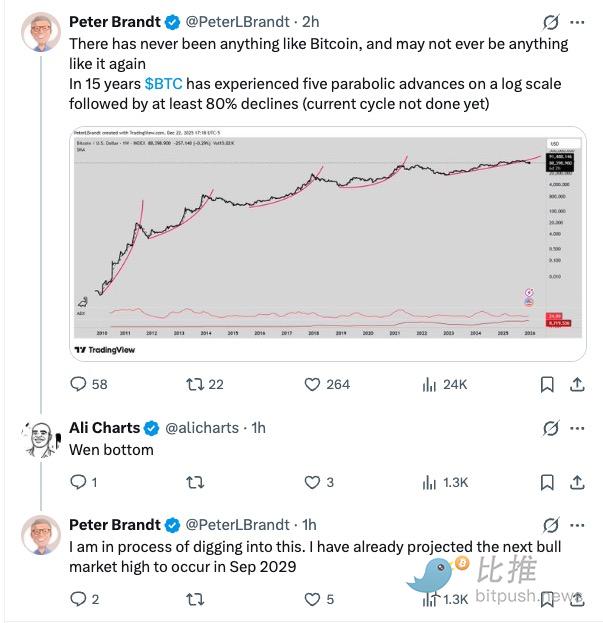Retweet the 'Wen bottom' reply
This screenshot has width=603, height=623.
click(x=194, y=482)
